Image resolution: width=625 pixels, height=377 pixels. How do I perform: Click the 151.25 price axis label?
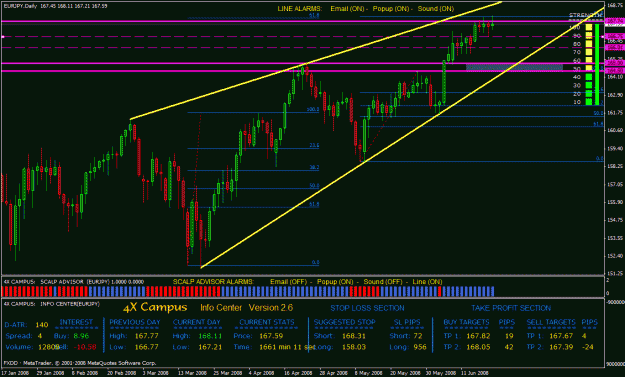tap(615, 273)
